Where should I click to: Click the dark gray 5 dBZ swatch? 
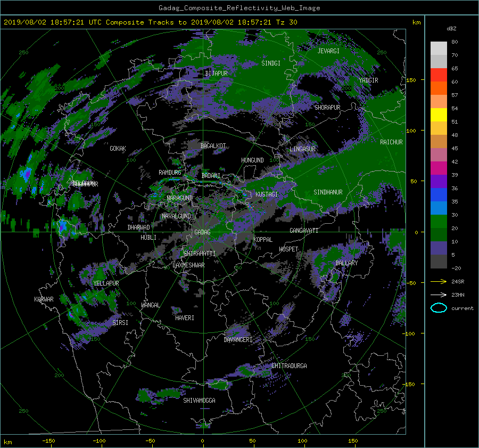[439, 261]
